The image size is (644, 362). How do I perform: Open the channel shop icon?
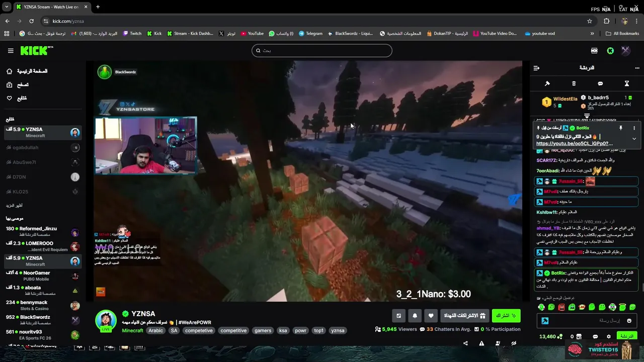click(579, 336)
